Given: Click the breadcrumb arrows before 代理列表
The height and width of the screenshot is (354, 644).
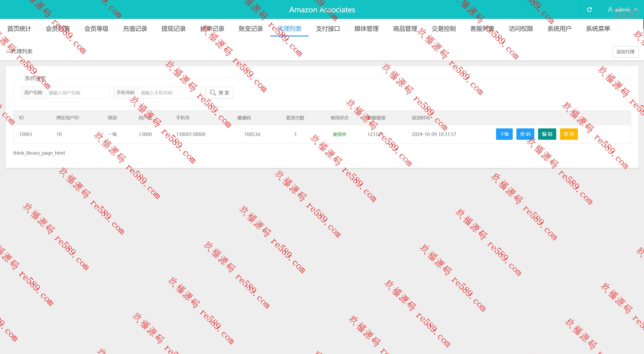Looking at the screenshot, I should (8, 51).
